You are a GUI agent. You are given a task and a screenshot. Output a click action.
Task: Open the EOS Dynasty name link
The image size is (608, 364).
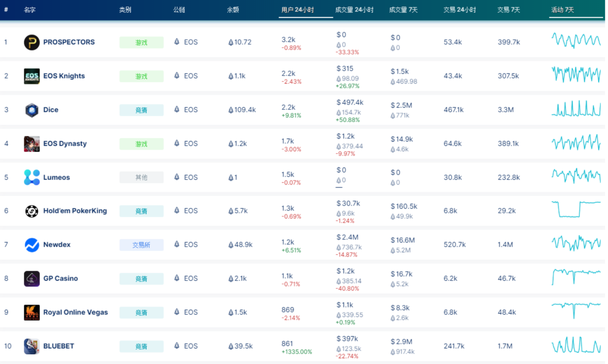point(65,144)
